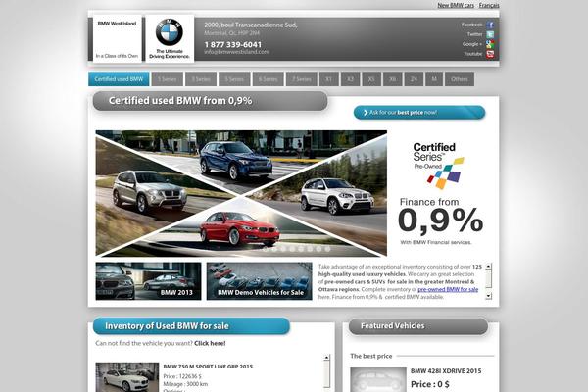Image resolution: width=588 pixels, height=392 pixels.
Task: Click 'The best price' label
Action: [370, 356]
